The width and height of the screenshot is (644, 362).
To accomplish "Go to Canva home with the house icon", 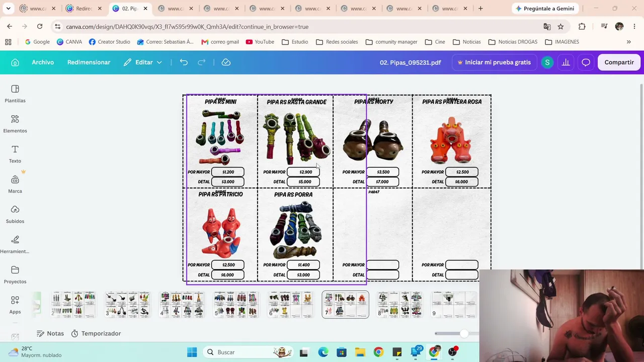I will (x=15, y=62).
